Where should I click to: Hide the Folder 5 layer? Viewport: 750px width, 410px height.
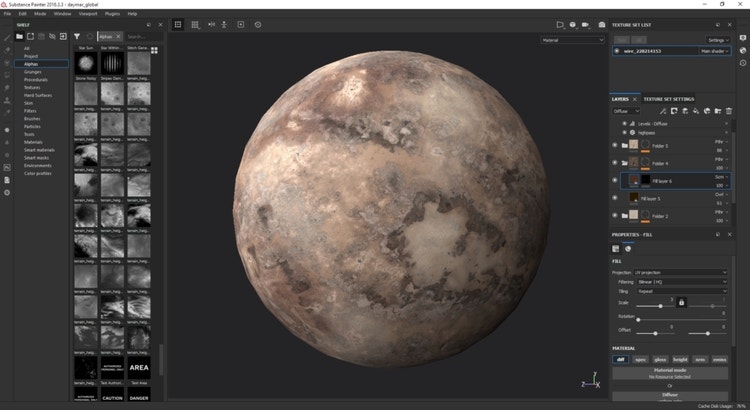click(x=615, y=145)
